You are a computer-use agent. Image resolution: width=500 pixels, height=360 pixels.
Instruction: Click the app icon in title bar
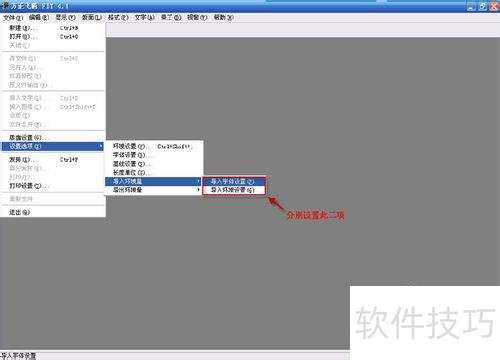5,5
